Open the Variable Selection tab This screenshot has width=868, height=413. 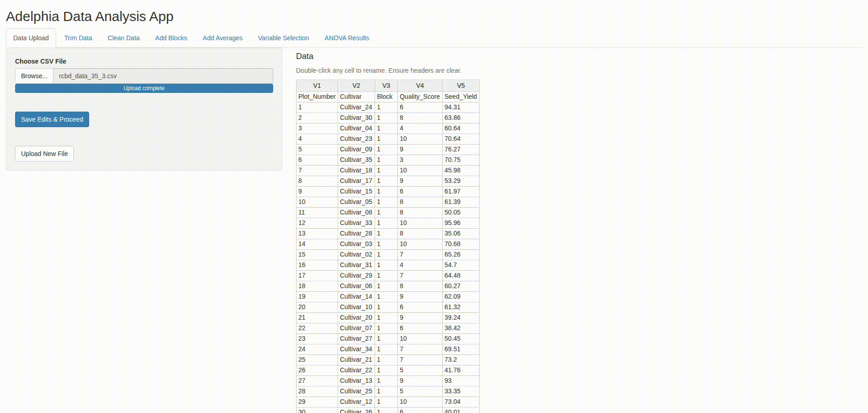[283, 38]
